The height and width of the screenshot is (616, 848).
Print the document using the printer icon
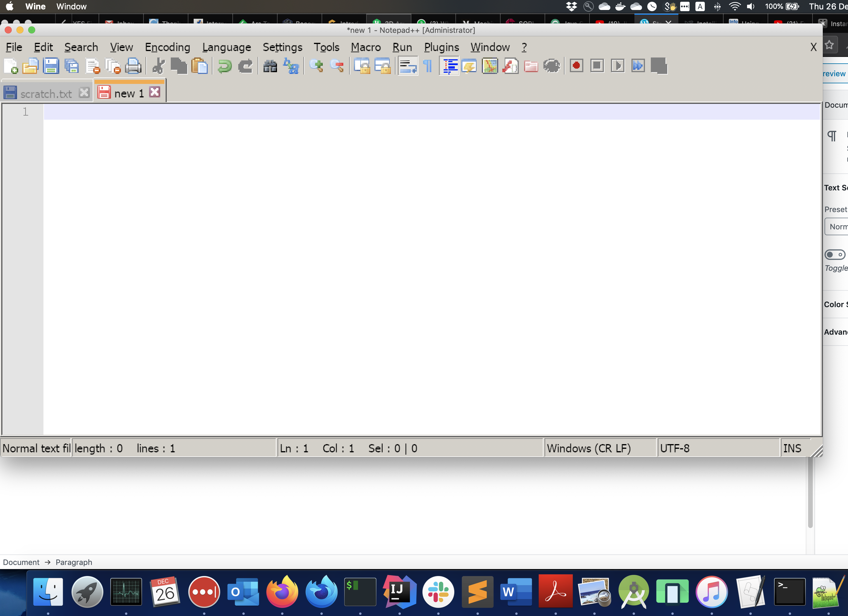click(x=134, y=66)
